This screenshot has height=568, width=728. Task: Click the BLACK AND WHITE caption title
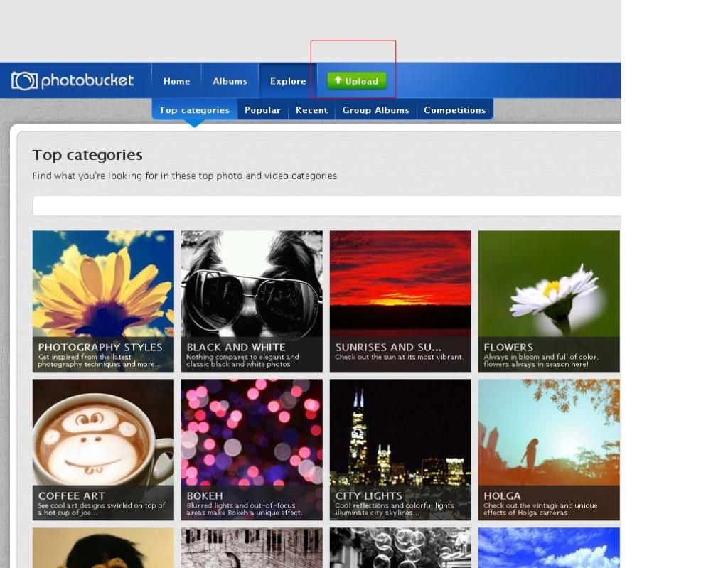pos(236,347)
